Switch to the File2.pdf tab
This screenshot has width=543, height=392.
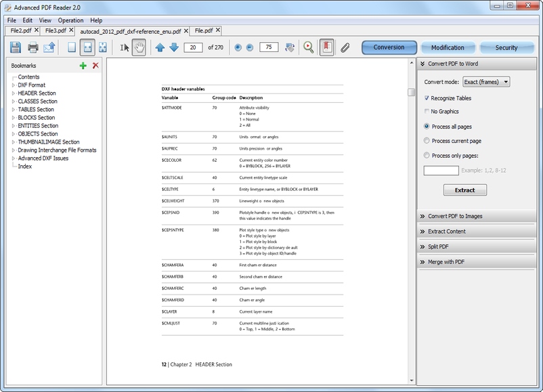(x=21, y=30)
